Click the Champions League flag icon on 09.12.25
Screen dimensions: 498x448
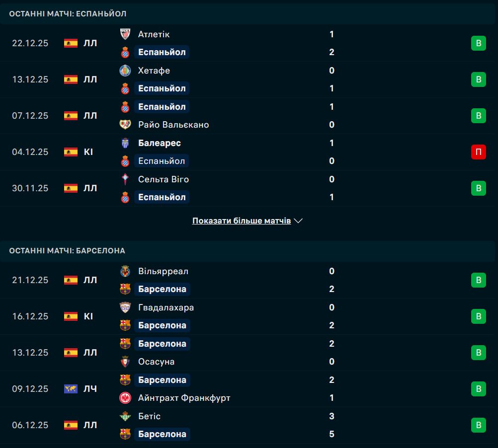point(71,389)
